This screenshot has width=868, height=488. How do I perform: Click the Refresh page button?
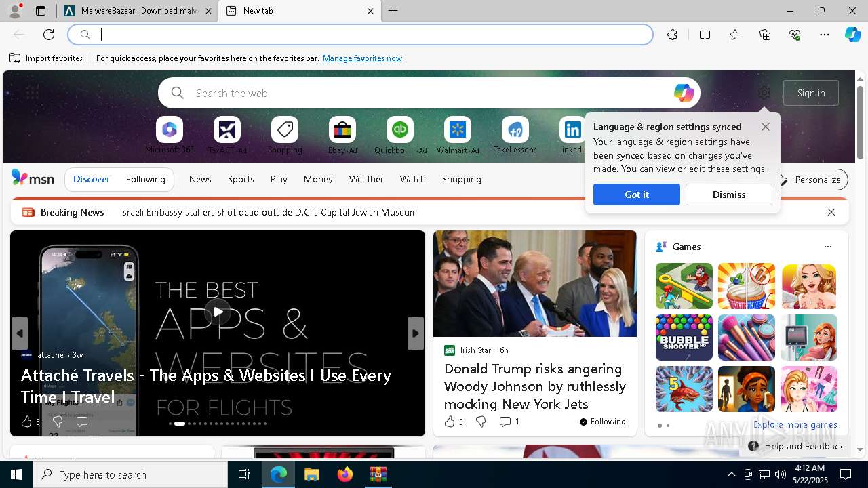(49, 35)
